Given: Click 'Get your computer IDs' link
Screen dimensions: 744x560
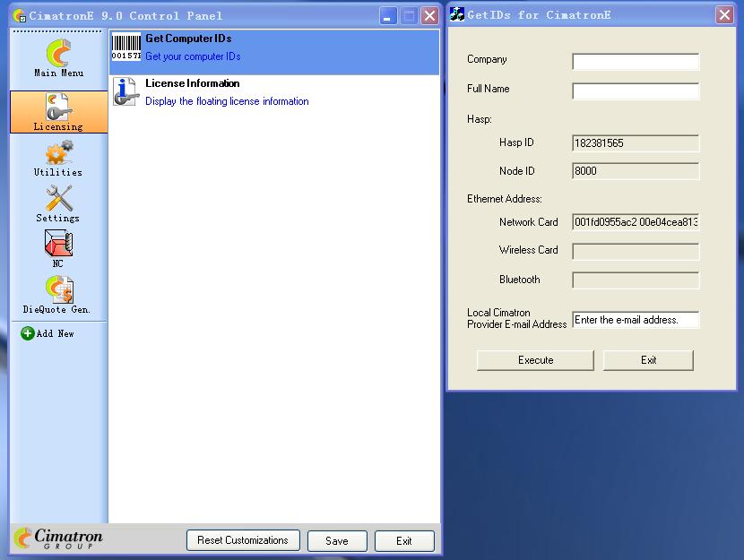Looking at the screenshot, I should coord(193,56).
